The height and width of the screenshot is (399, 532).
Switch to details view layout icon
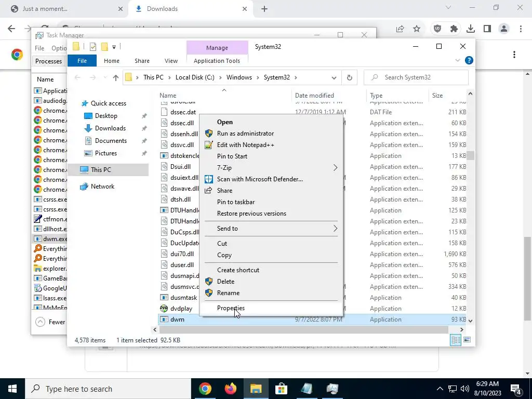tap(456, 340)
